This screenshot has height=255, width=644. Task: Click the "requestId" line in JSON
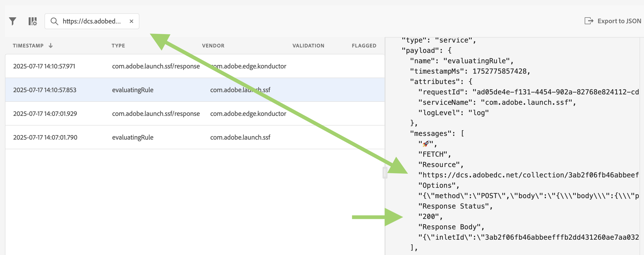[x=528, y=92]
